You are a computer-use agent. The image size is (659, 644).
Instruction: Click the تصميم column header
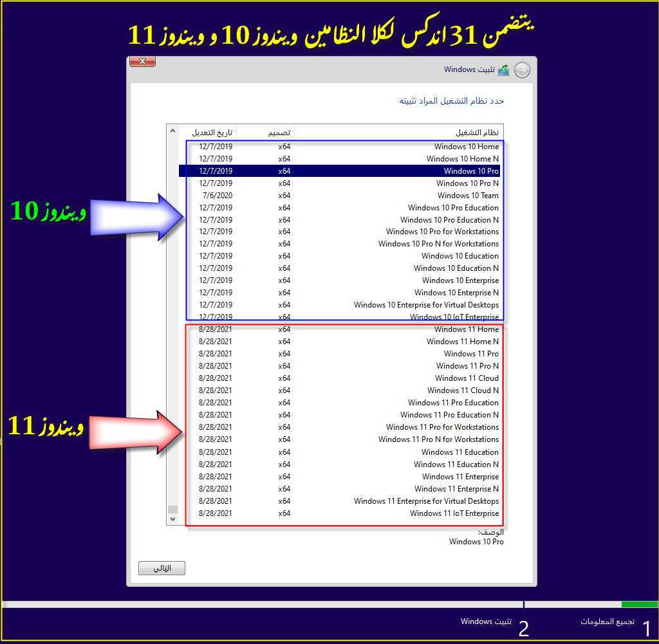(266, 133)
